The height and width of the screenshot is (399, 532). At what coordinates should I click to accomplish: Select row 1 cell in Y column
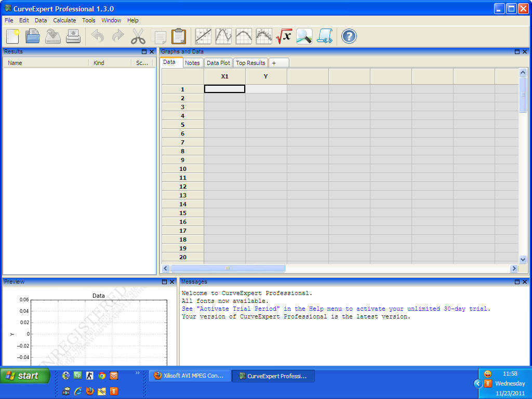[266, 89]
